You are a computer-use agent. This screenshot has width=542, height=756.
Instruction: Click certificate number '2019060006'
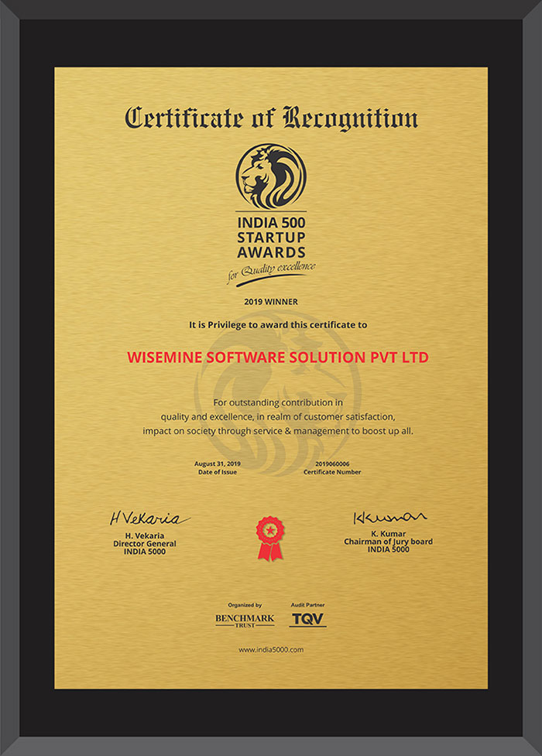pos(332,464)
